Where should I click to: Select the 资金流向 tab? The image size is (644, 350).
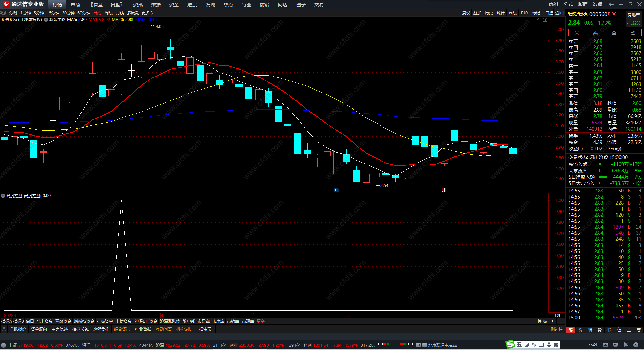coord(39,329)
